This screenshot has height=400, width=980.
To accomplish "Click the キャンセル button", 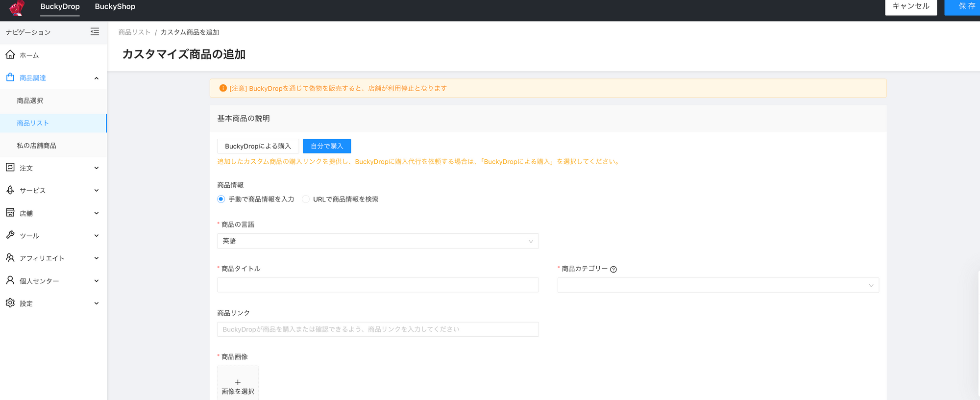I will [x=911, y=7].
